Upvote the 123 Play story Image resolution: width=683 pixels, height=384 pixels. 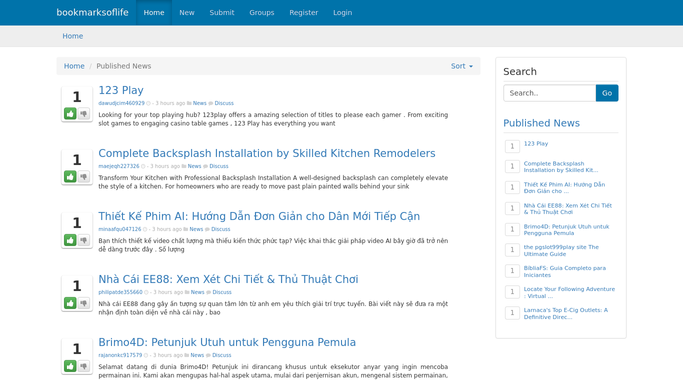(x=70, y=114)
